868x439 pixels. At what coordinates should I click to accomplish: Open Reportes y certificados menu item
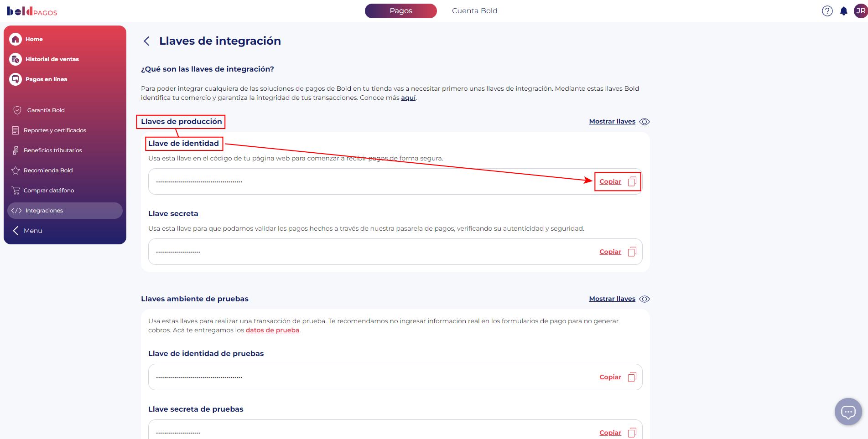coord(55,130)
